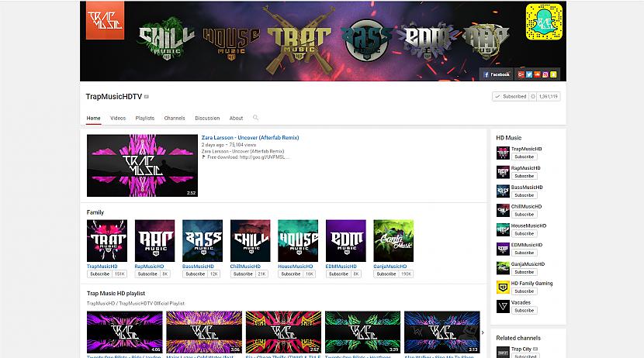Toggle the Subscribed button

click(x=510, y=96)
